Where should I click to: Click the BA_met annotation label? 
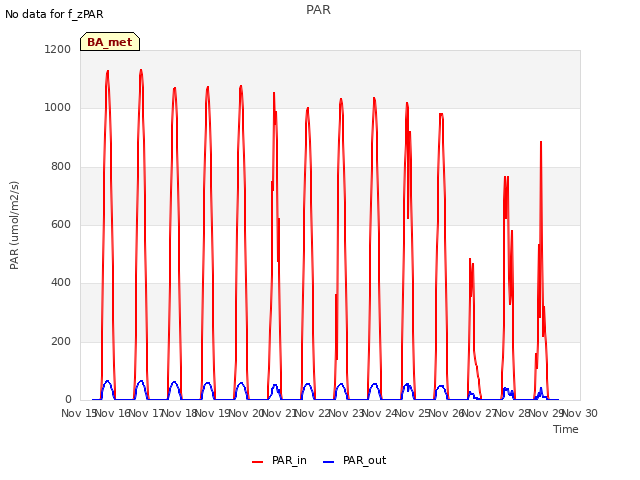(x=110, y=42)
